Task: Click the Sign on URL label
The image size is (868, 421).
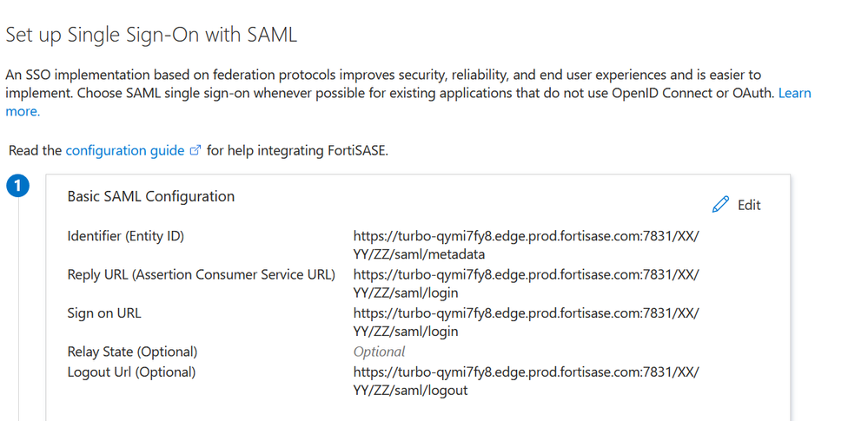Action: point(104,313)
